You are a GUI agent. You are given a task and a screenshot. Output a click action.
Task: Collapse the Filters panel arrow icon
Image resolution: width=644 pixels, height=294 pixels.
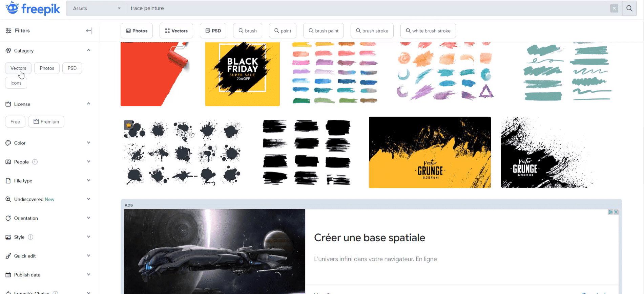point(89,31)
